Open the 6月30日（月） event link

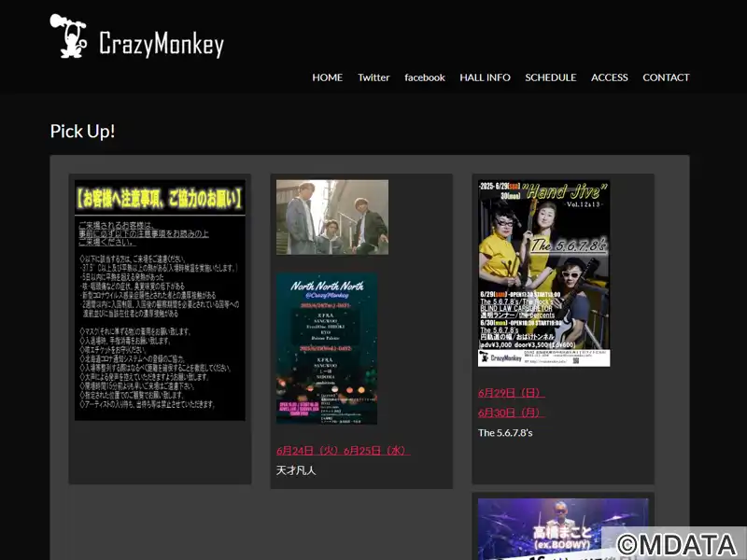(x=511, y=413)
